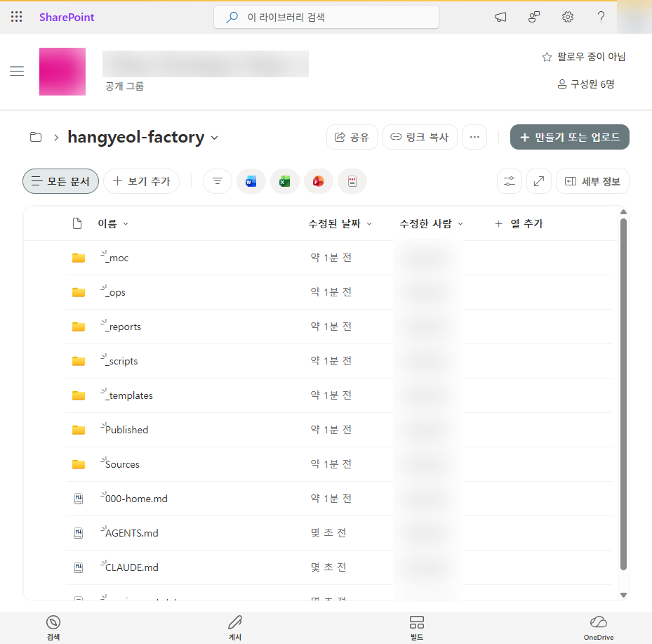Select the all documents view tab
652x644 pixels.
(x=61, y=181)
